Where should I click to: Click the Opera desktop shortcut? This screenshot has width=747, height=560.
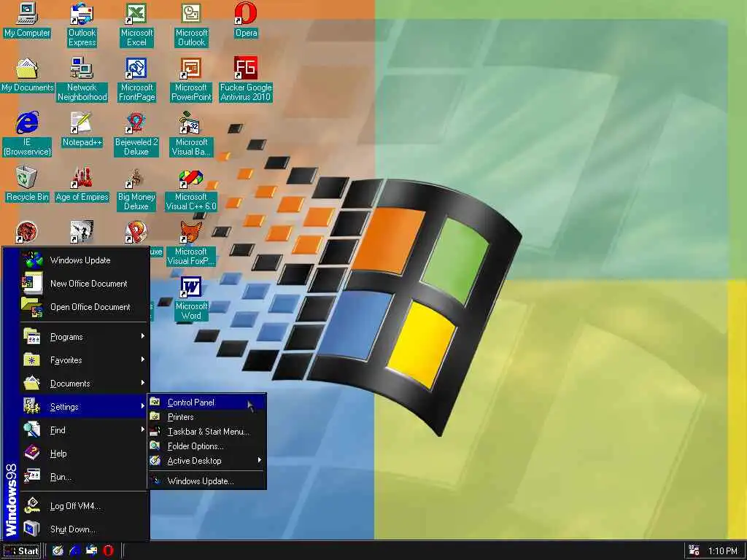246,20
